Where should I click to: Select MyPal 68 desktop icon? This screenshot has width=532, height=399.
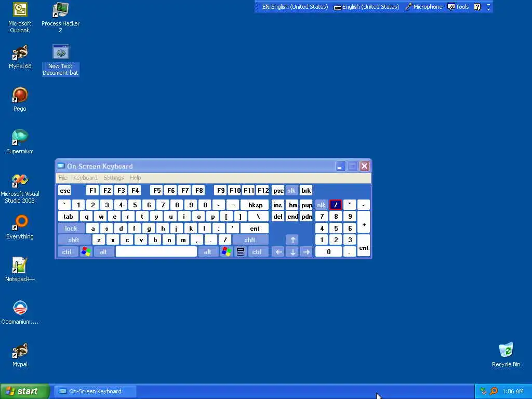[x=20, y=57]
